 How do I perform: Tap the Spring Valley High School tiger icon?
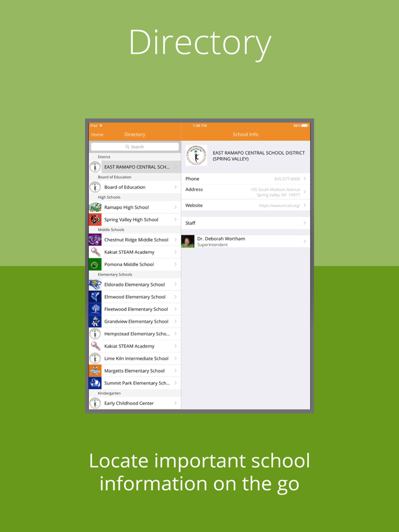[95, 219]
